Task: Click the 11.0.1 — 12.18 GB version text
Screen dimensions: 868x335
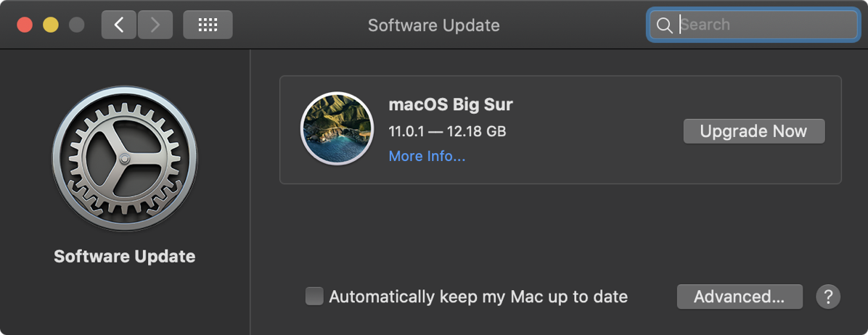Action: [447, 131]
